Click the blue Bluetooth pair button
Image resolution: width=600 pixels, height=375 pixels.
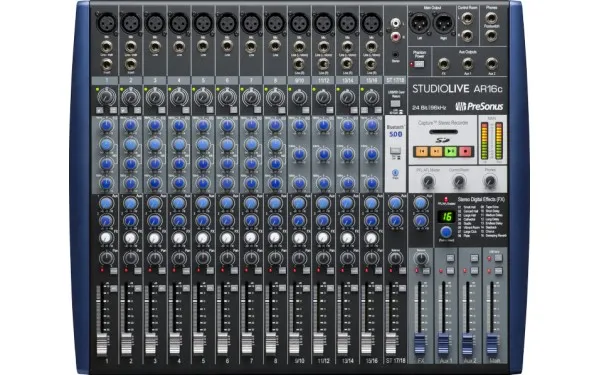[x=395, y=173]
